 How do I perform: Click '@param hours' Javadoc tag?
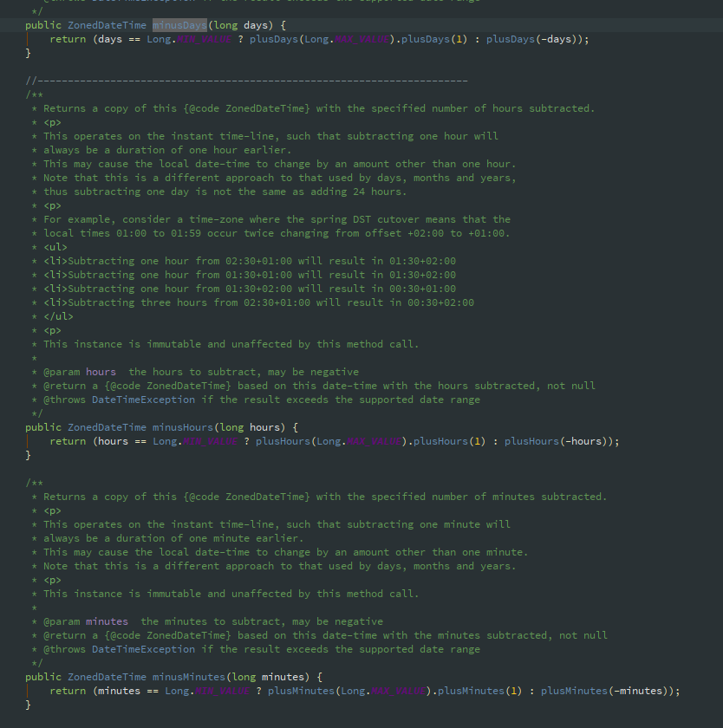coord(80,372)
